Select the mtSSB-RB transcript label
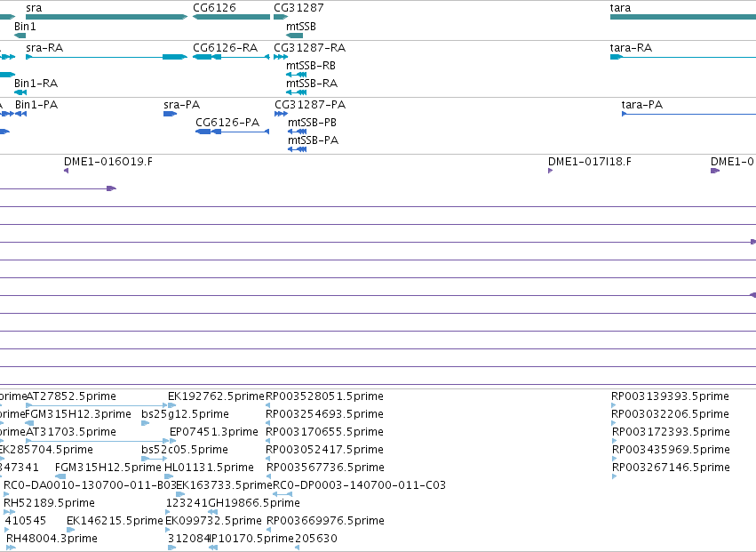Viewport: 756px width, 552px height. click(x=311, y=66)
